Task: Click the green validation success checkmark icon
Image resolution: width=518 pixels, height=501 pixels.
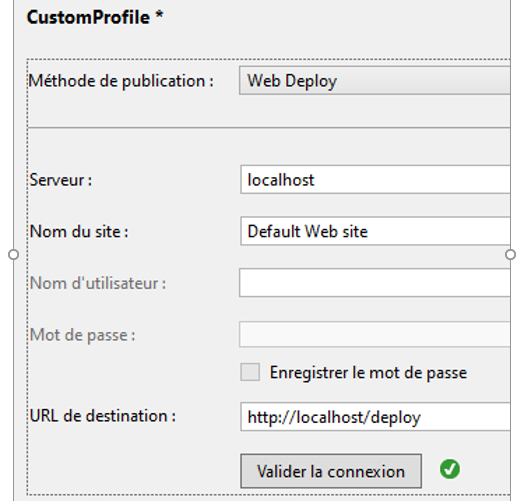Action: (x=450, y=469)
